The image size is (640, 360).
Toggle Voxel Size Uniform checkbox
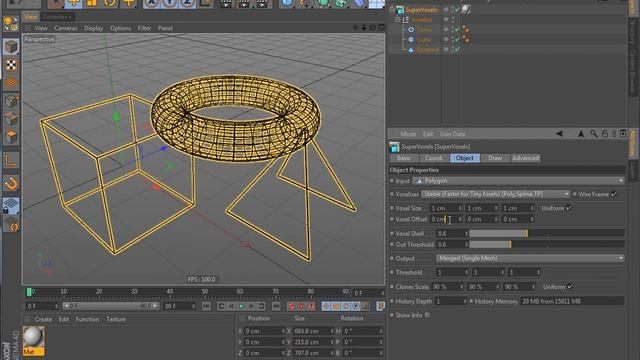point(569,208)
